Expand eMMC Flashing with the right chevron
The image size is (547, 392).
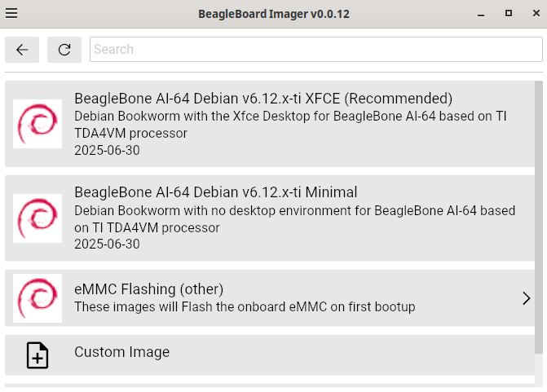point(526,298)
